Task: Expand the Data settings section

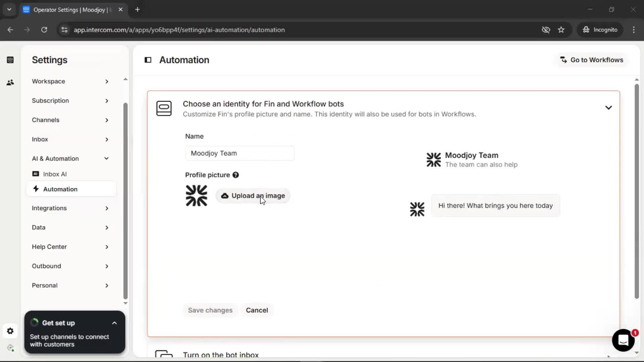Action: click(x=70, y=228)
